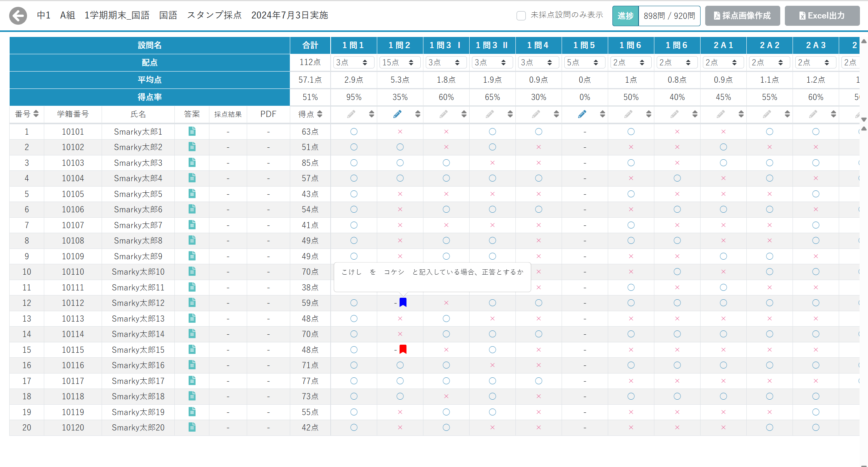Click the Excel出力 button

[822, 16]
